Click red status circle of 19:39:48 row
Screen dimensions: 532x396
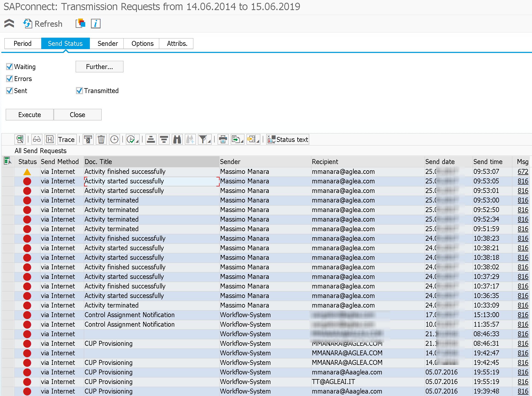[x=27, y=391]
